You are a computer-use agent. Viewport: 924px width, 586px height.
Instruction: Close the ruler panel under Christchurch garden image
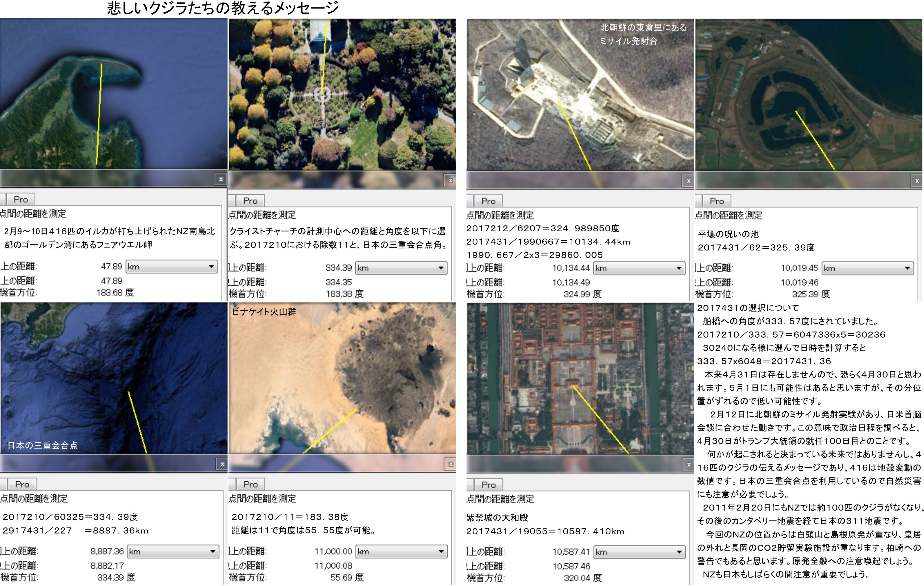tap(451, 181)
